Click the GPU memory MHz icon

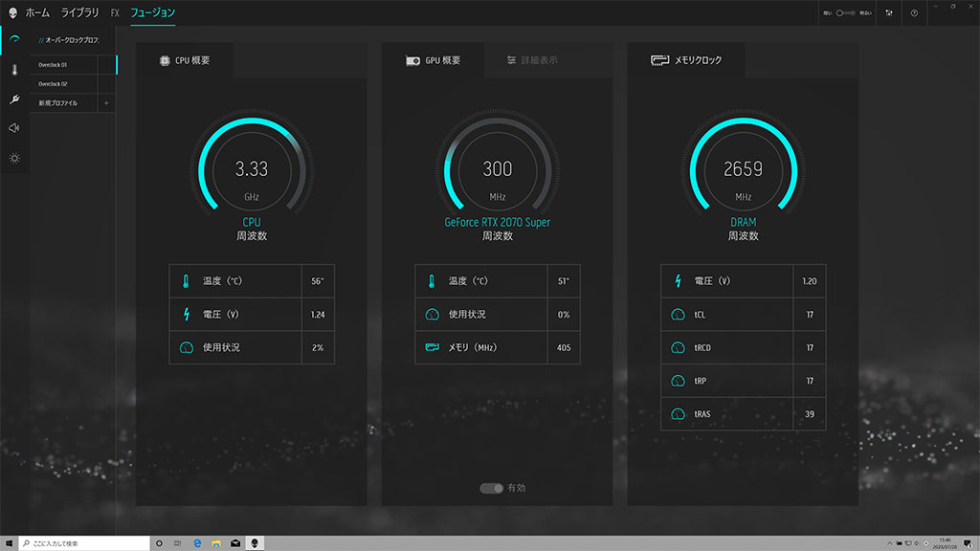click(432, 347)
